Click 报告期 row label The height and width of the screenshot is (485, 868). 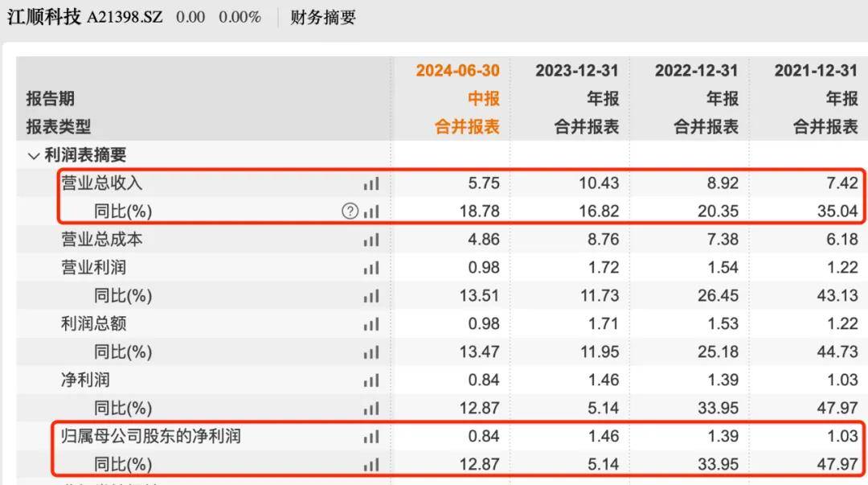click(x=51, y=99)
